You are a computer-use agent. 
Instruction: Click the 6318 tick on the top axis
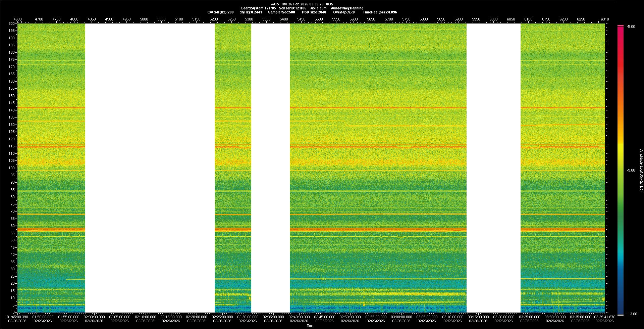(x=605, y=19)
